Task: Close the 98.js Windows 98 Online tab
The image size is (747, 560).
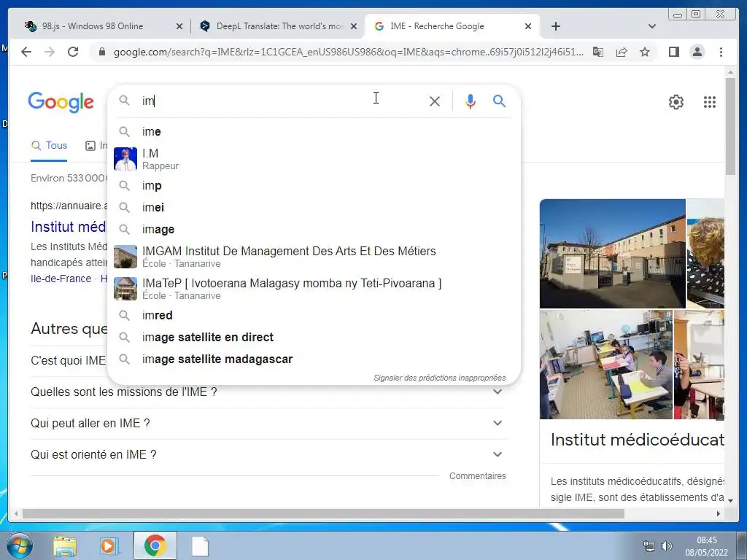Action: pos(179,26)
